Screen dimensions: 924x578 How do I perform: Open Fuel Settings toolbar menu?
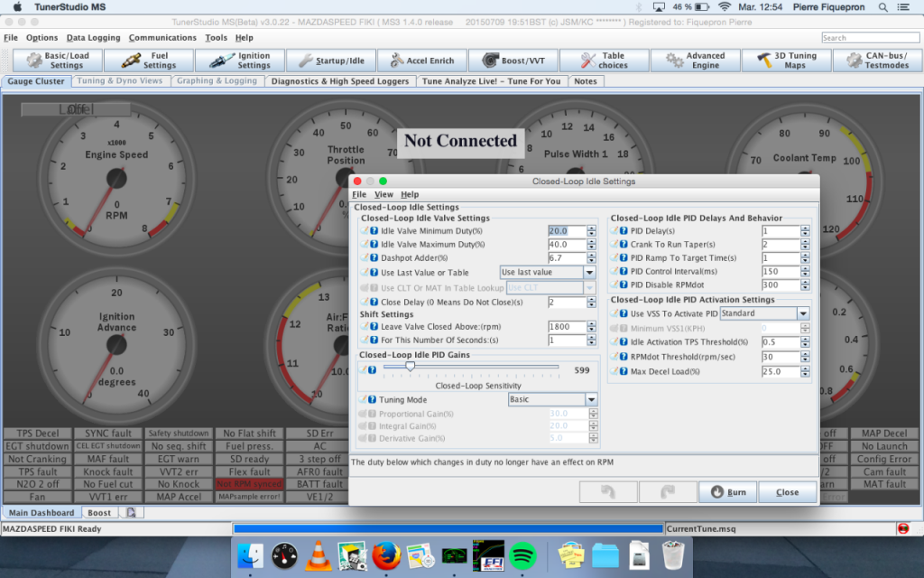149,61
